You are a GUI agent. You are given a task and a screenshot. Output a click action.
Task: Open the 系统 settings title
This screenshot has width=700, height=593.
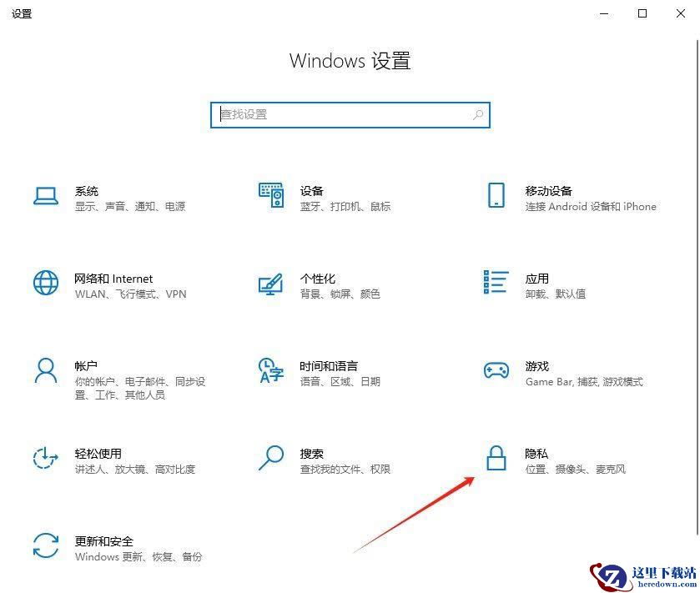point(87,192)
